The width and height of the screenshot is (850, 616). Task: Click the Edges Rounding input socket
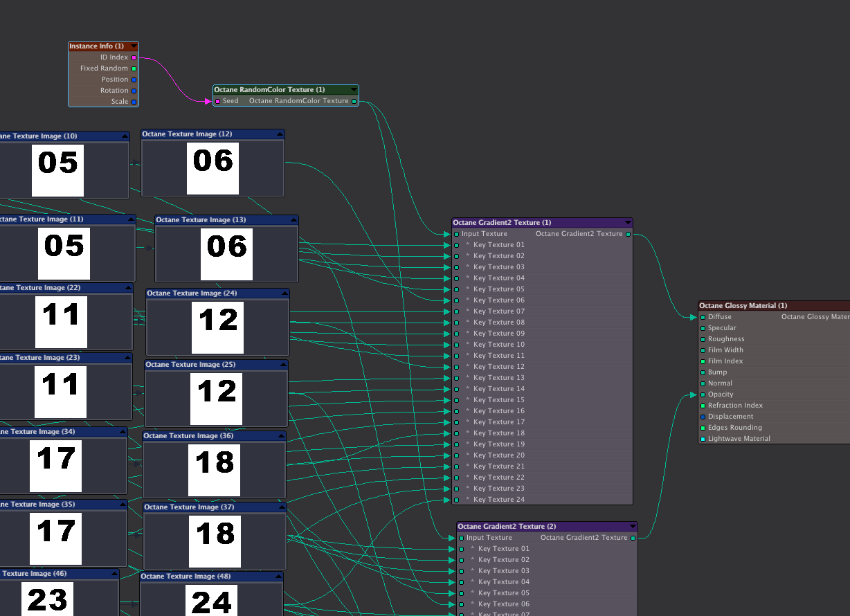(x=703, y=428)
